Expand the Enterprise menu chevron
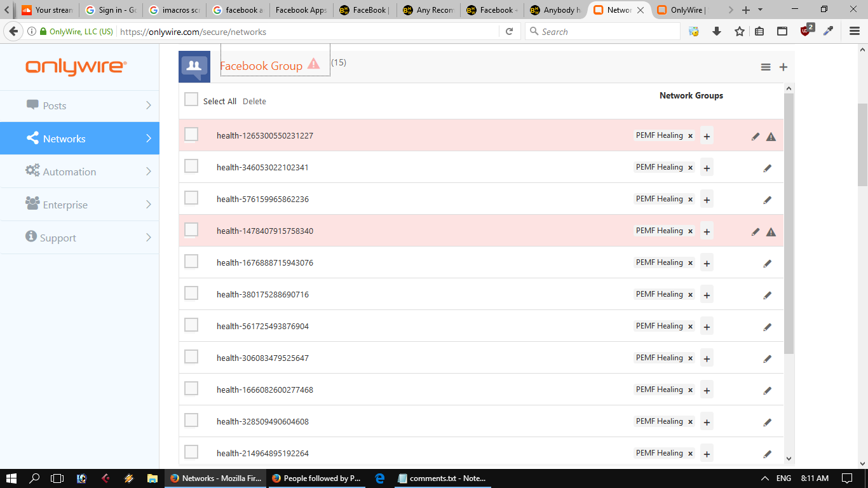868x488 pixels. pyautogui.click(x=149, y=205)
